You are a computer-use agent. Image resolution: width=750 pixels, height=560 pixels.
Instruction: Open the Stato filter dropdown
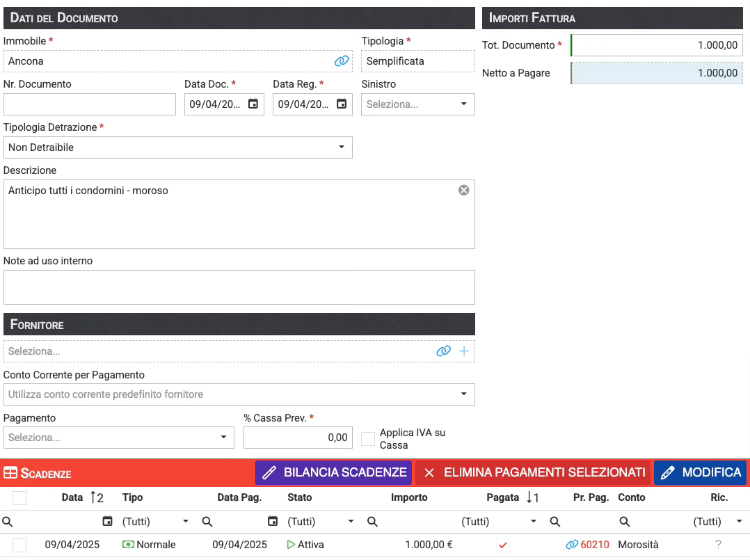click(x=351, y=521)
